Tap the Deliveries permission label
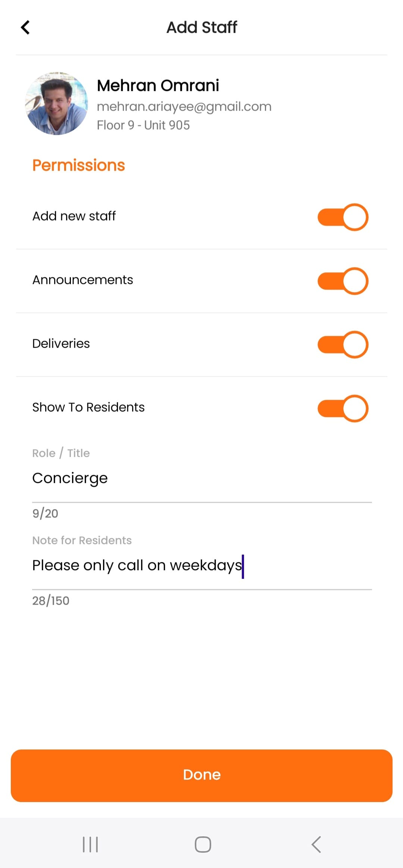403x868 pixels. 61,344
